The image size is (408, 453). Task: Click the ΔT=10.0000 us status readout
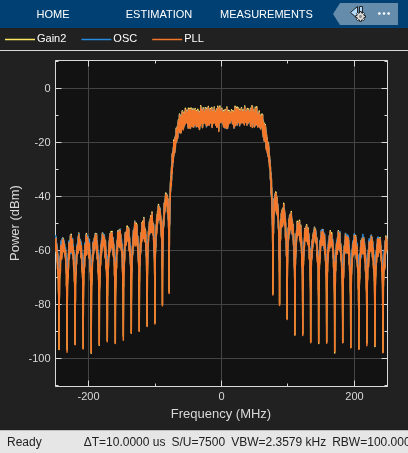pyautogui.click(x=124, y=442)
